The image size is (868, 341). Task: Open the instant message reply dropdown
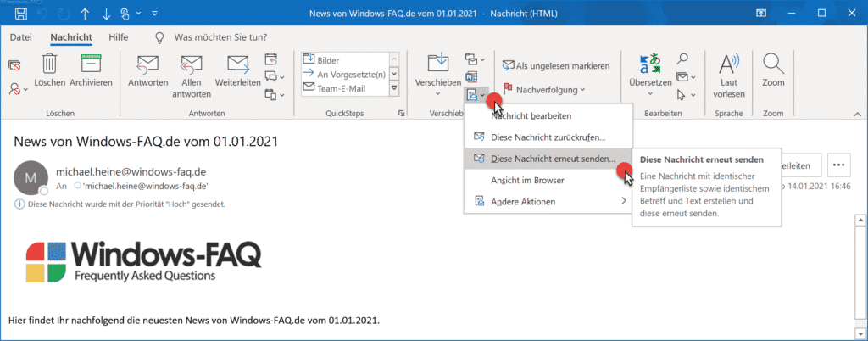pyautogui.click(x=275, y=76)
